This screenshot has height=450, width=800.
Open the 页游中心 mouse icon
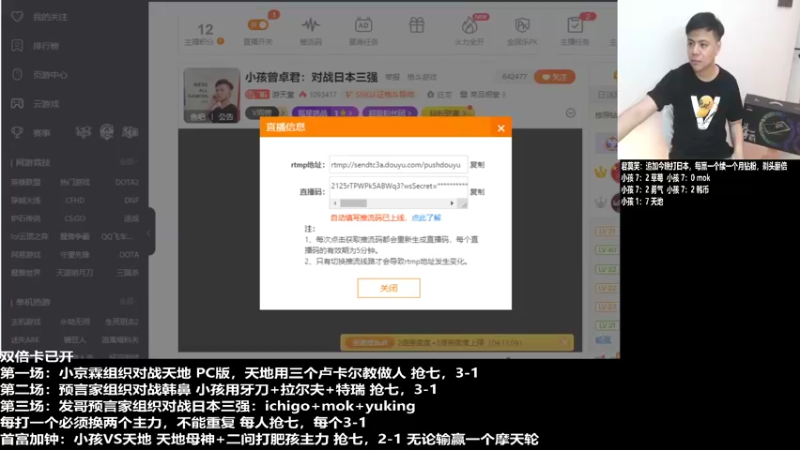pyautogui.click(x=17, y=74)
